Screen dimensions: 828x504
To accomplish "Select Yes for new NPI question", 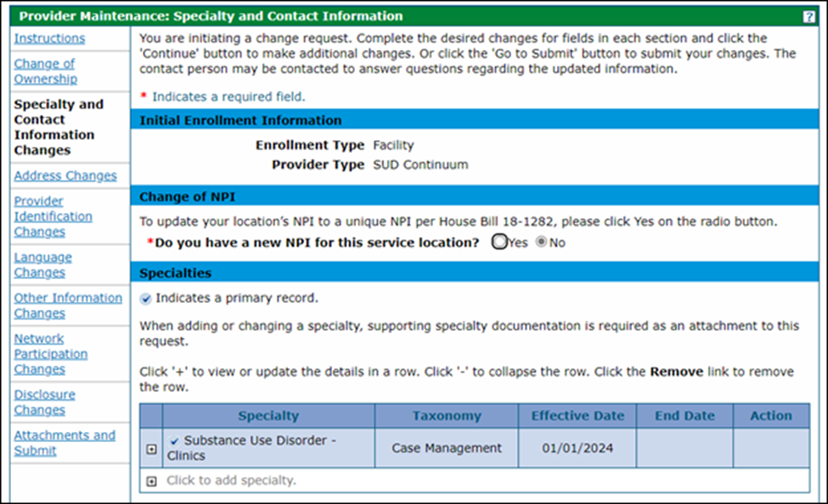I will pos(498,242).
